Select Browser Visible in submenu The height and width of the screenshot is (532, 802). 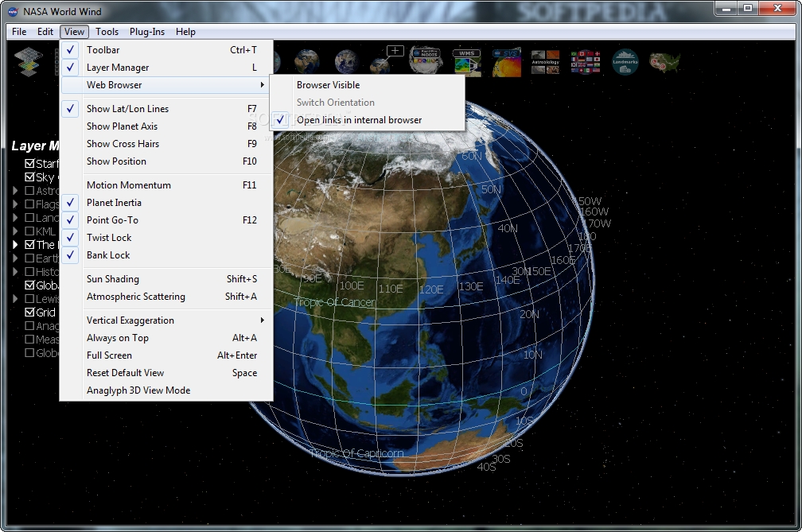pyautogui.click(x=367, y=85)
